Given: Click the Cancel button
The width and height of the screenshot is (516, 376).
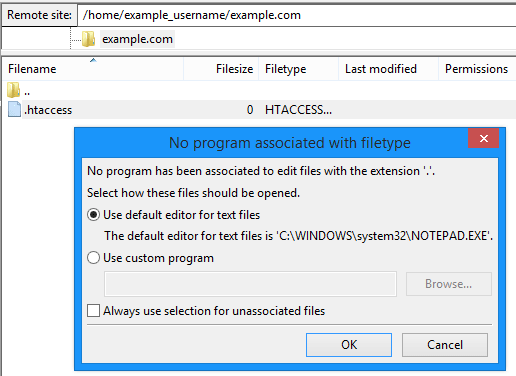Looking at the screenshot, I should coord(445,345).
